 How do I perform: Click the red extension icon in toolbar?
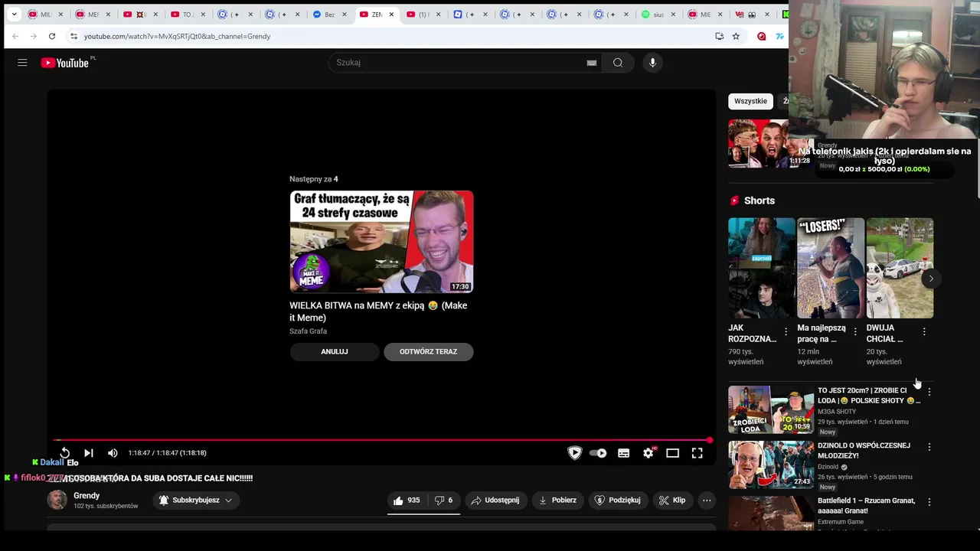click(x=761, y=36)
